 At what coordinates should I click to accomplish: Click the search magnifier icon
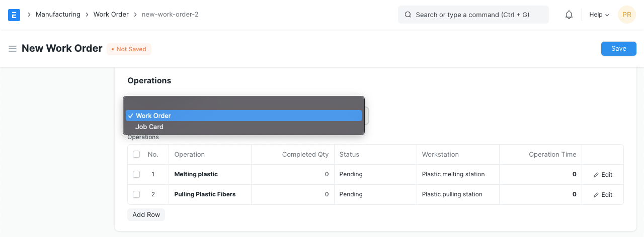(x=408, y=15)
